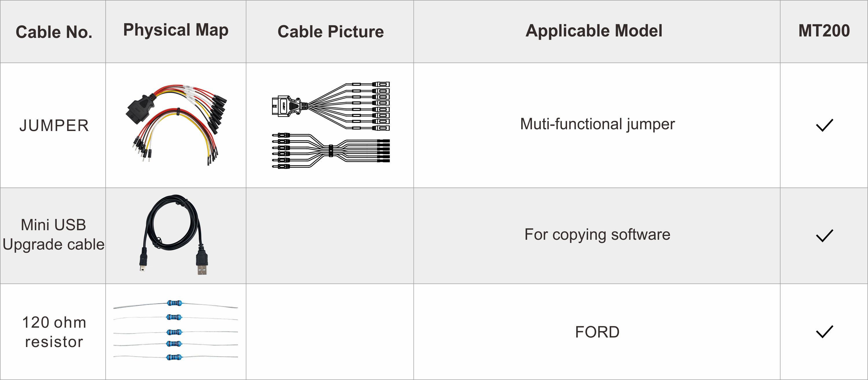
Task: Click the Cable Picture column header
Action: click(330, 32)
